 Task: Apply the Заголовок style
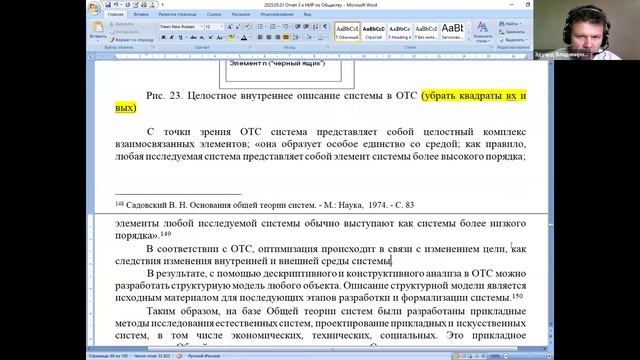coord(452,32)
